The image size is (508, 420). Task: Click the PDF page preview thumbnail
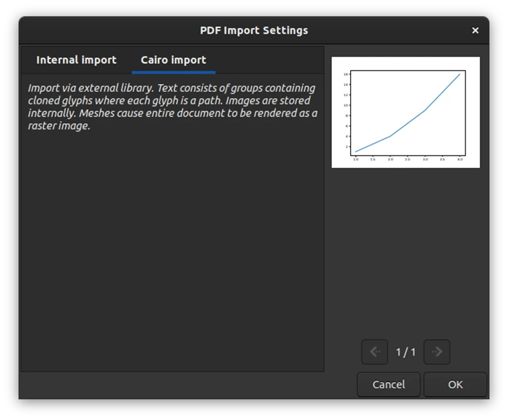point(405,112)
